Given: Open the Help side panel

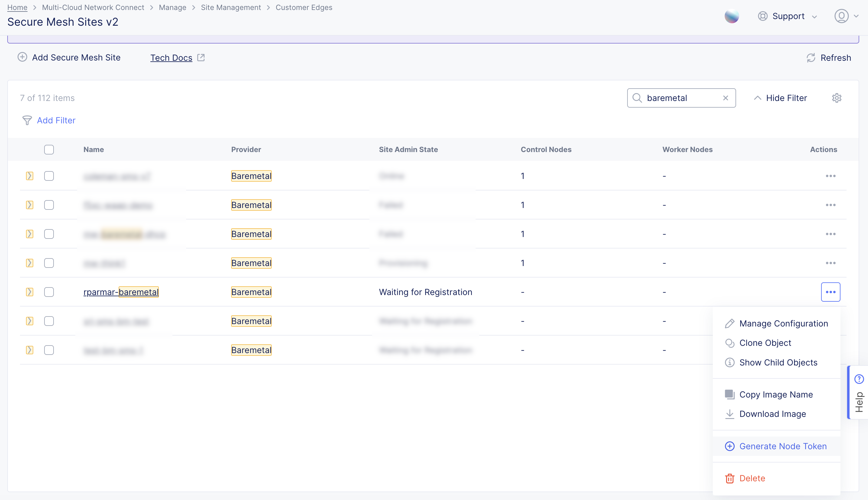Looking at the screenshot, I should [859, 392].
